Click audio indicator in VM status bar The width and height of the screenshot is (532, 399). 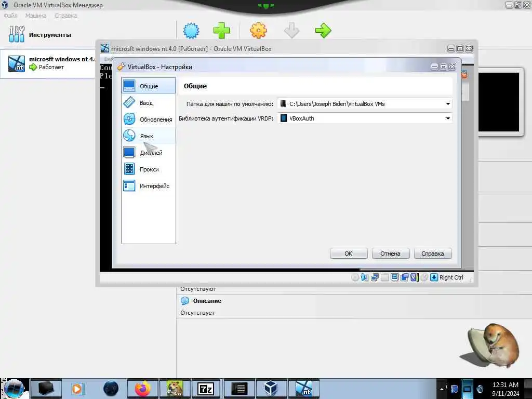tap(365, 277)
